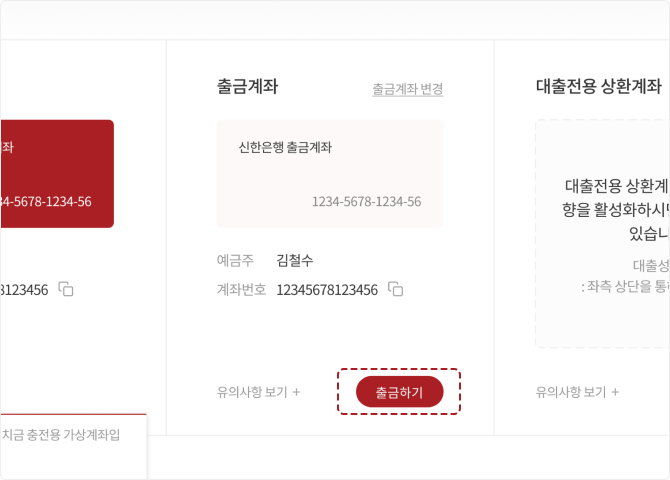Viewport: 670px width, 480px height.
Task: Click the 예금주 field label
Action: [235, 260]
